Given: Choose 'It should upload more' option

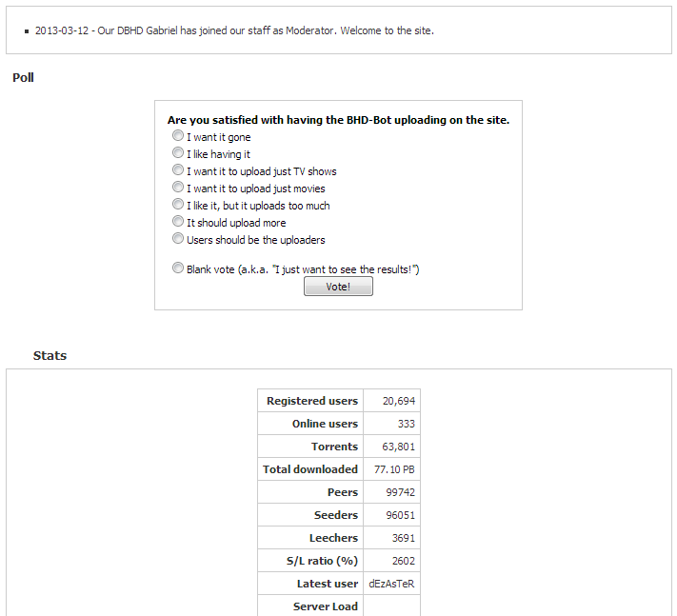Looking at the screenshot, I should pyautogui.click(x=178, y=221).
